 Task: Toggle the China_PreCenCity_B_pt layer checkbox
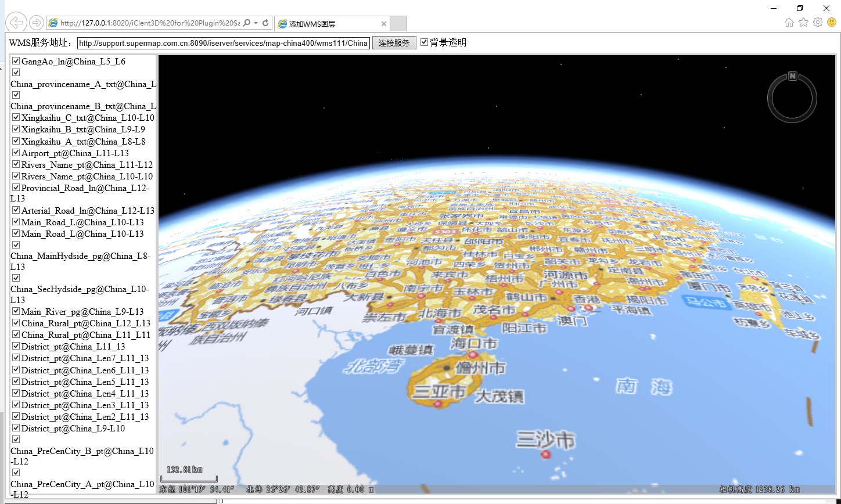[16, 440]
